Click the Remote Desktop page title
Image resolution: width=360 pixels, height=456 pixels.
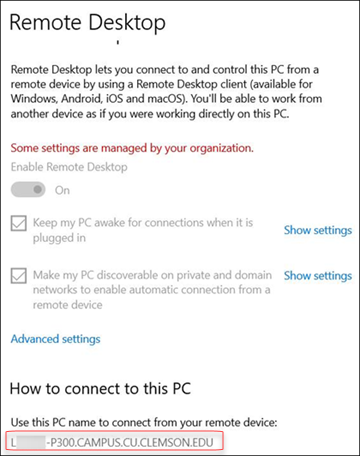tap(88, 23)
